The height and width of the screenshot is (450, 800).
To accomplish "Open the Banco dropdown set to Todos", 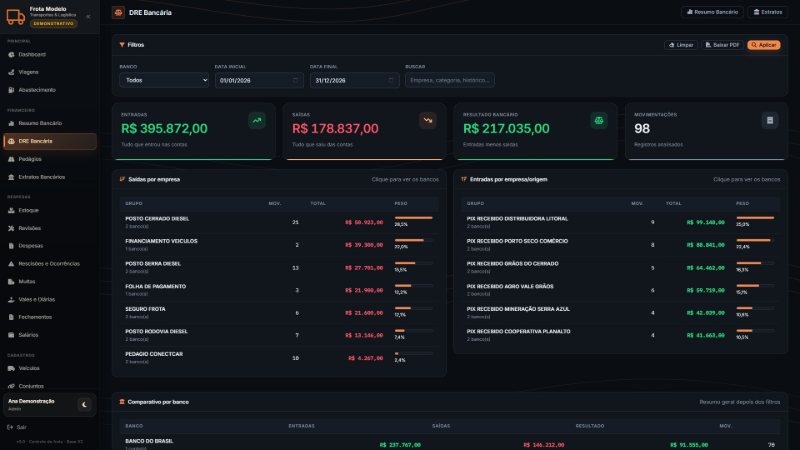I will coord(164,80).
